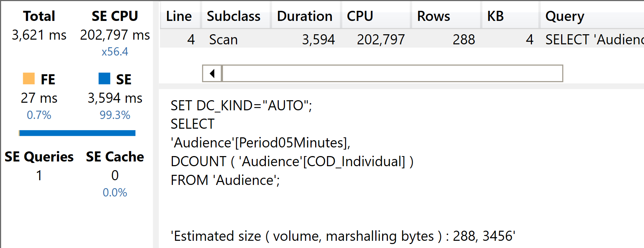
Task: Click the blue FE/SE timing bar
Action: pyautogui.click(x=77, y=133)
